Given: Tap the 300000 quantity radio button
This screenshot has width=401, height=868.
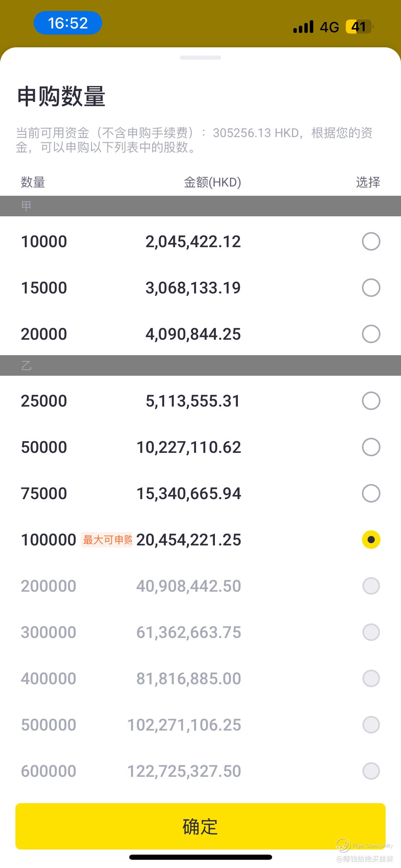Looking at the screenshot, I should [x=371, y=632].
